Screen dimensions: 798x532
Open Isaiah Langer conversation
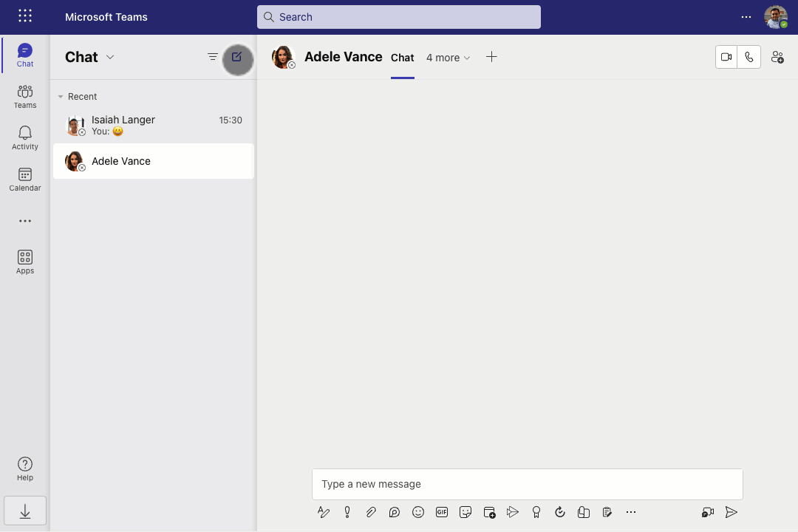[154, 125]
